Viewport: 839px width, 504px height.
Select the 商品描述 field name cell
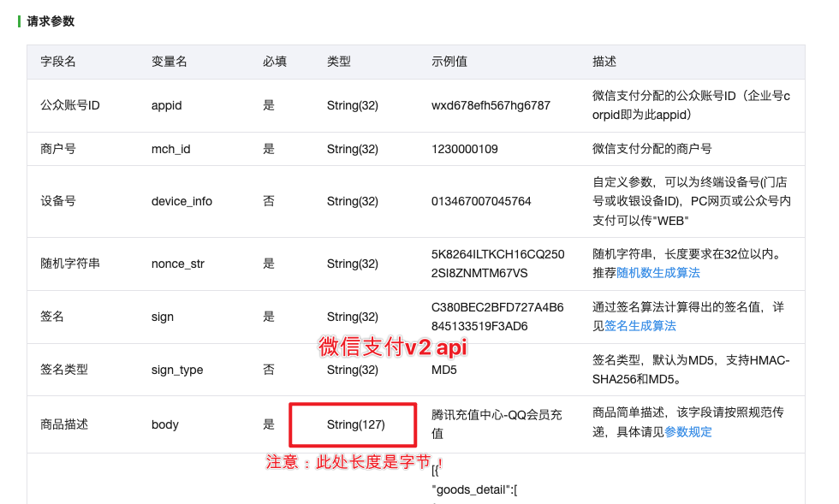pyautogui.click(x=64, y=424)
